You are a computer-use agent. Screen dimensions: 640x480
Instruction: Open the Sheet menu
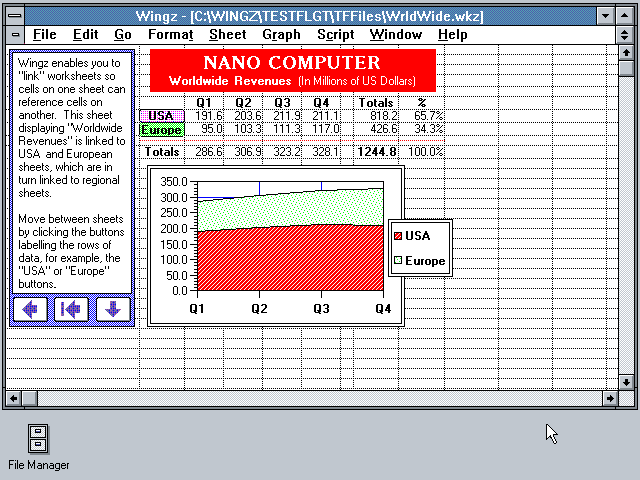tap(228, 35)
